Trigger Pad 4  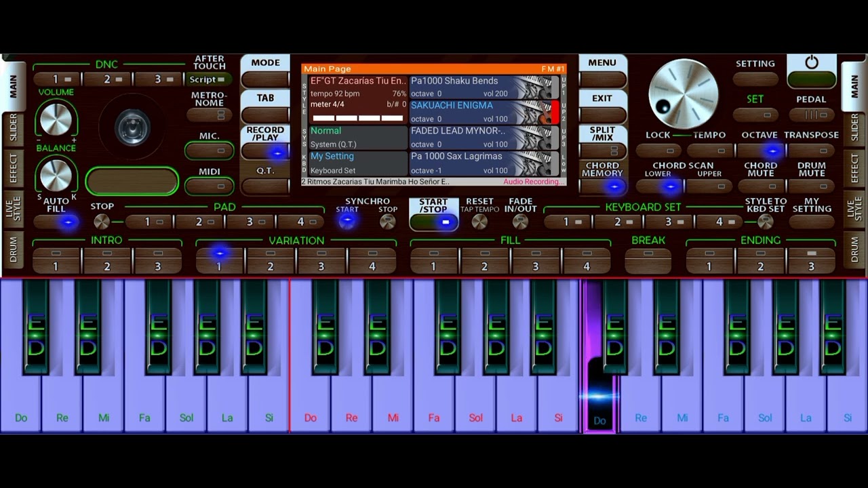[300, 222]
